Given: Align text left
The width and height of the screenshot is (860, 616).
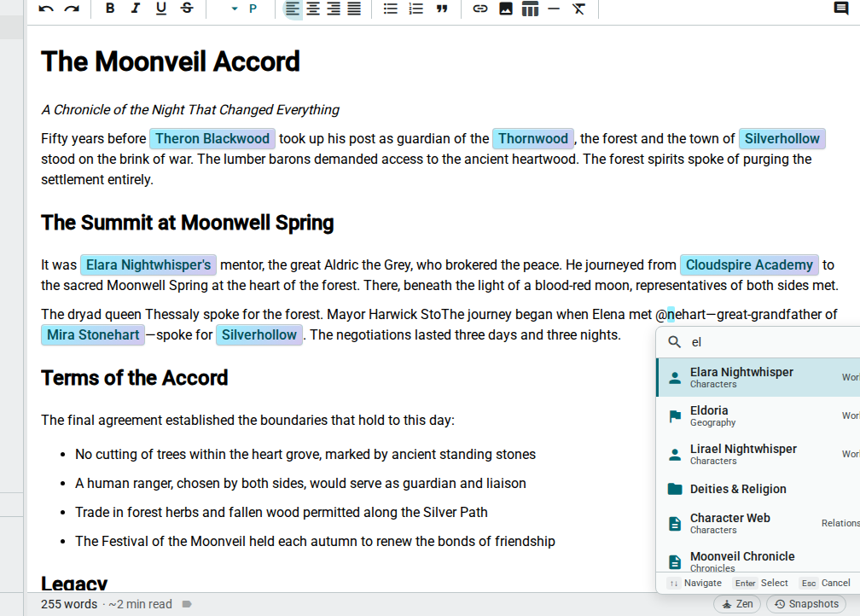Looking at the screenshot, I should 293,9.
